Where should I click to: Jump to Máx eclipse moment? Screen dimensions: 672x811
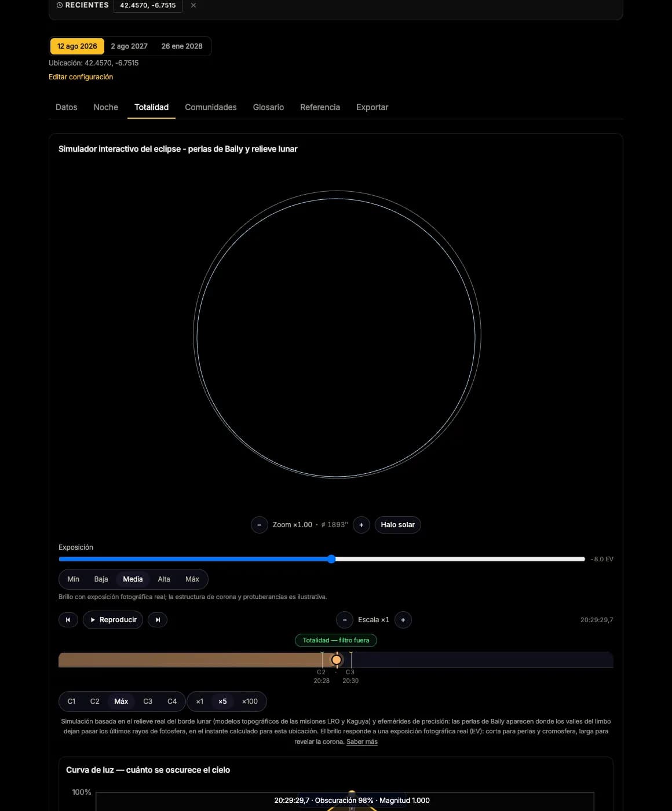pos(121,702)
